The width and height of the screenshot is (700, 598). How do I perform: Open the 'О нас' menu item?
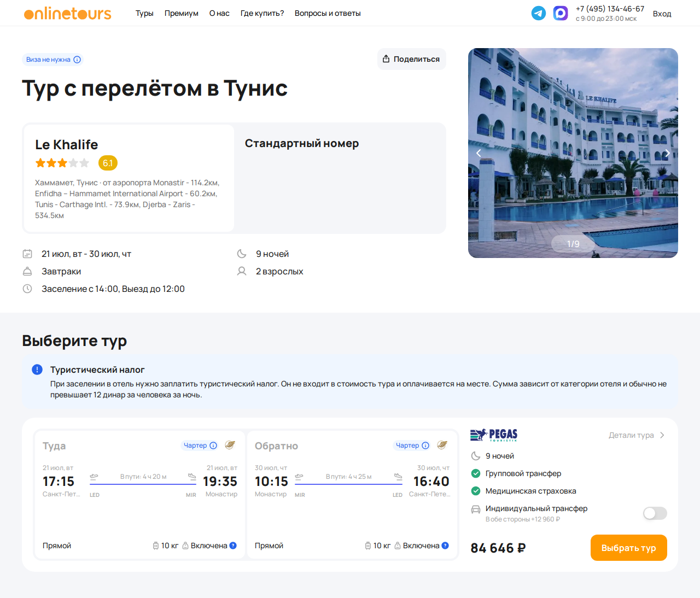click(219, 13)
